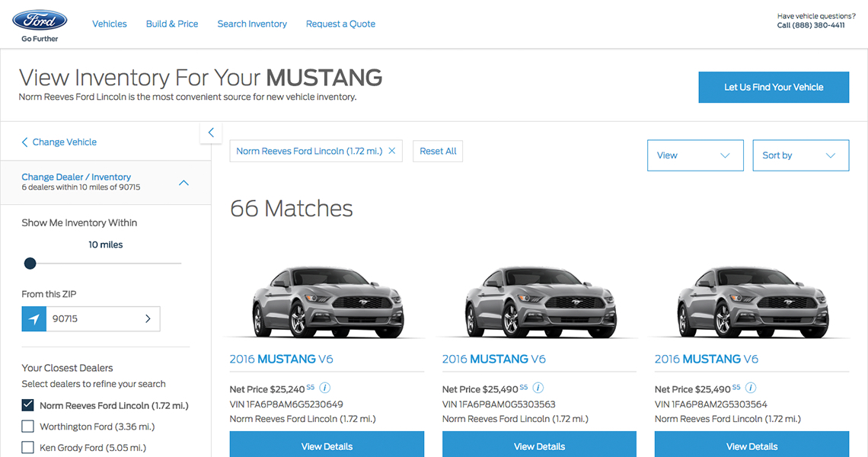The image size is (868, 457).
Task: Go to Build & Price
Action: 172,24
